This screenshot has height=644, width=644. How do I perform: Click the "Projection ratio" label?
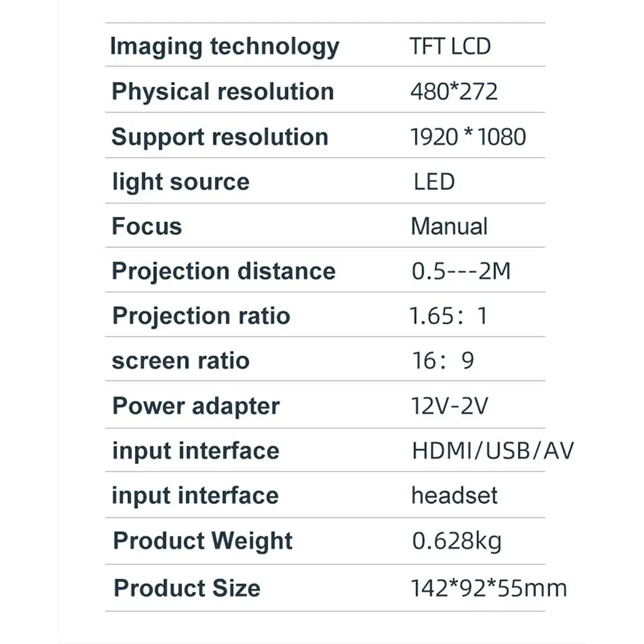(x=201, y=316)
